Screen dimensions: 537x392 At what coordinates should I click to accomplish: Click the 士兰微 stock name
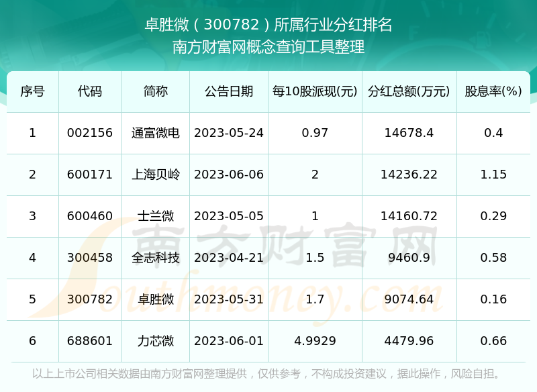(156, 216)
